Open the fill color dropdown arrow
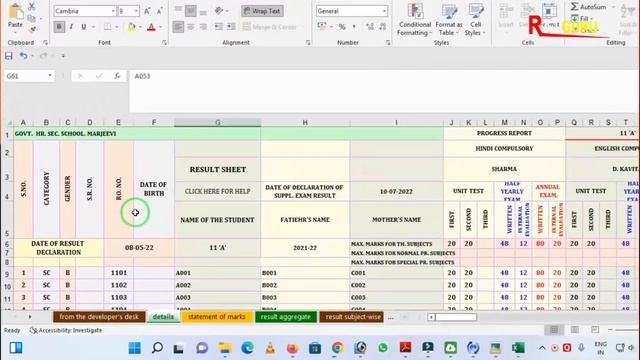 [x=140, y=27]
